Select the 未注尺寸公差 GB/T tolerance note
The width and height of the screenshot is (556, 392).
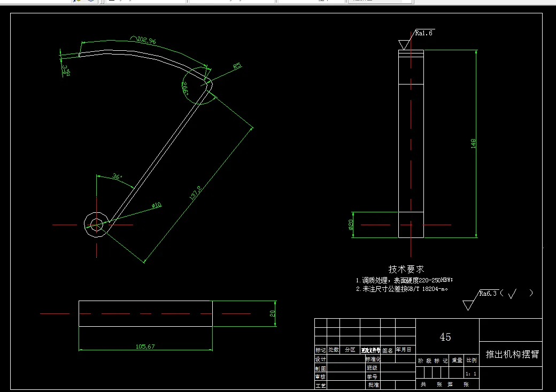(401, 289)
